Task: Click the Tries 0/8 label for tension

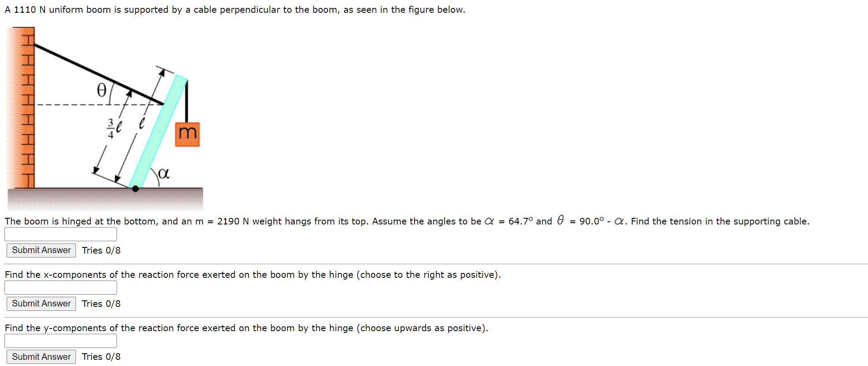Action: pyautogui.click(x=101, y=250)
